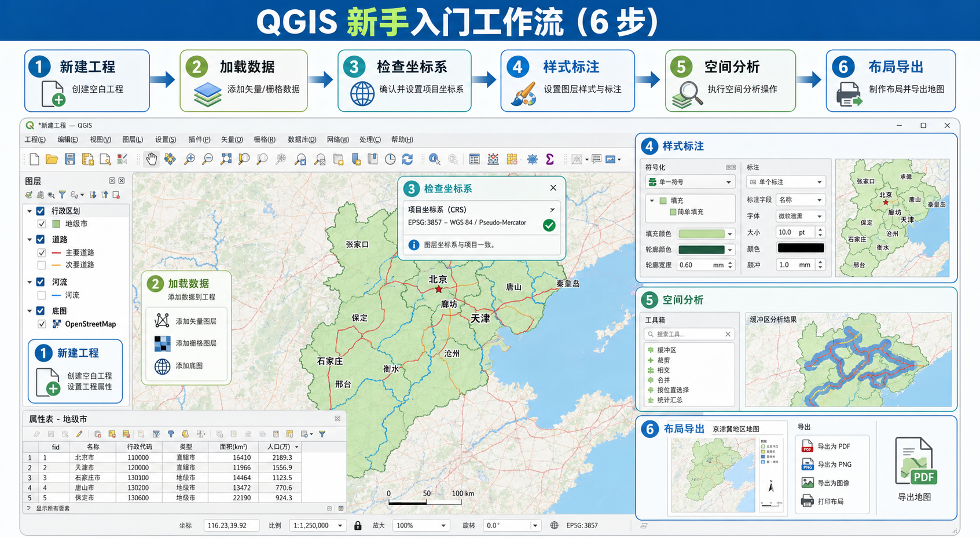Click the black label 颜色 swatch
Screen dimensions: 980x538
pos(801,248)
